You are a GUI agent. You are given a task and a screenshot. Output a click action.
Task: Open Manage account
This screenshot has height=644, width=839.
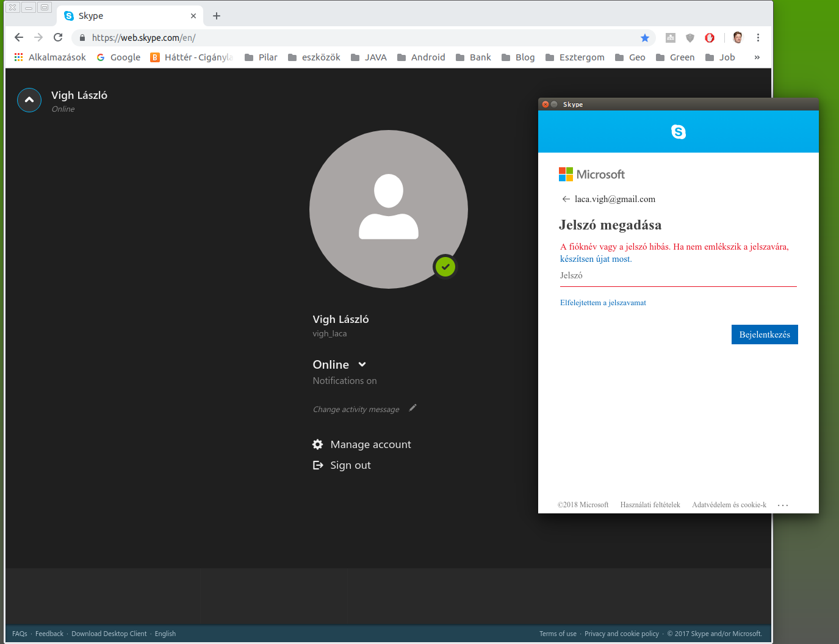[370, 444]
